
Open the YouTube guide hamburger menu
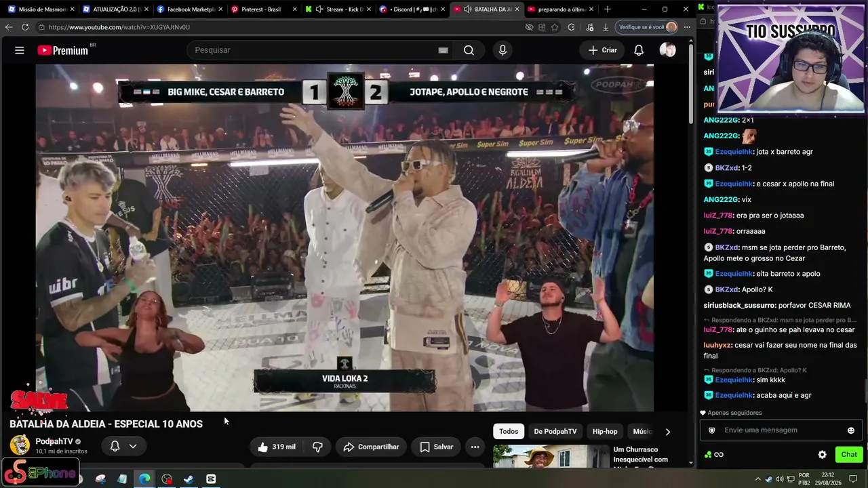click(20, 50)
